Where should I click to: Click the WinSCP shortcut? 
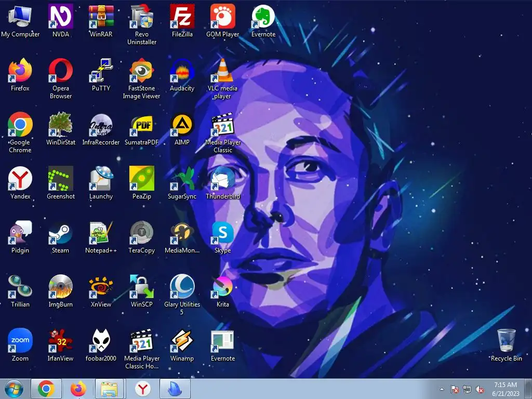coord(141,286)
